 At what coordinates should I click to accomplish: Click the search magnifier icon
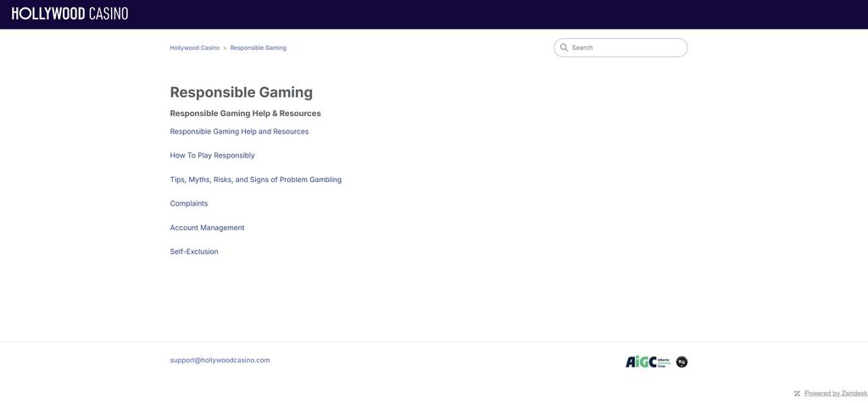(x=564, y=47)
